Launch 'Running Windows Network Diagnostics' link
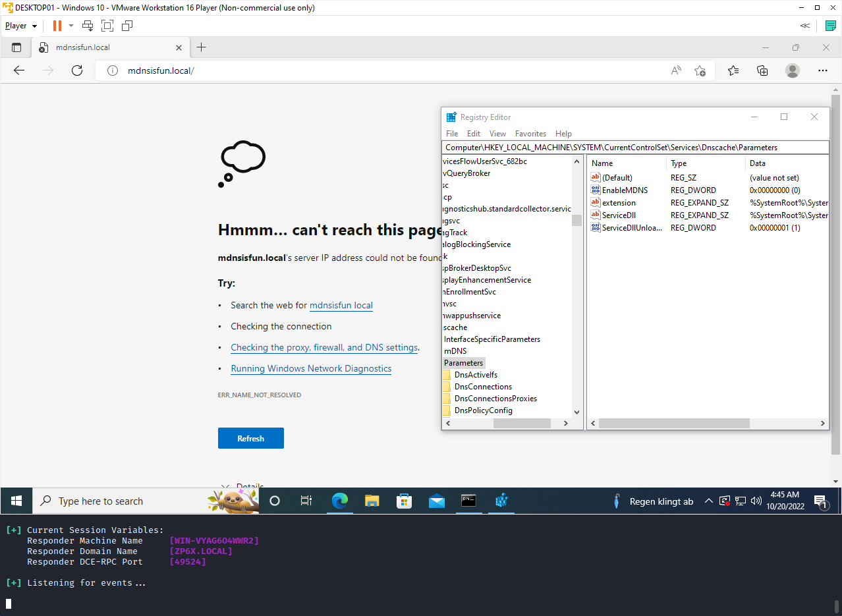This screenshot has width=842, height=616. (x=311, y=368)
